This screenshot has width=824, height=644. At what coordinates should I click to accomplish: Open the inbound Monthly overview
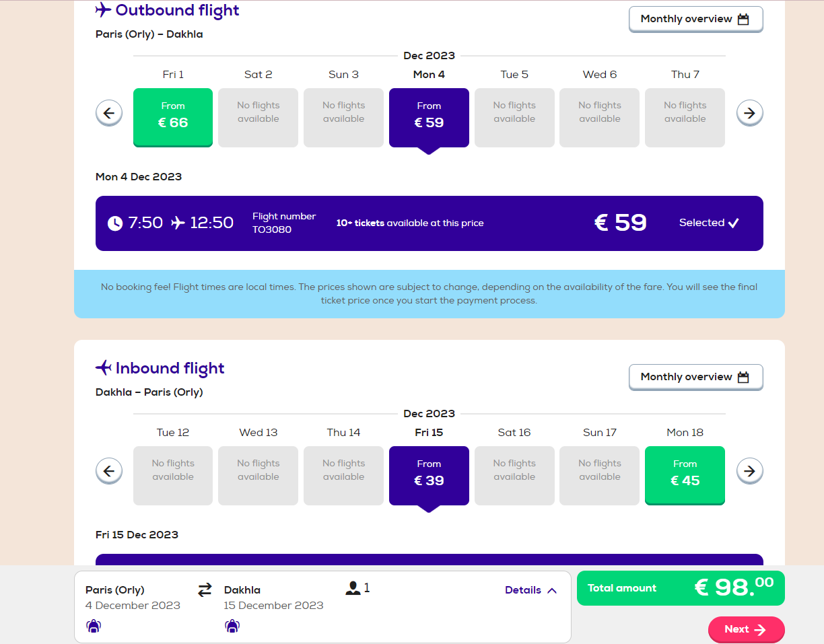[696, 378]
